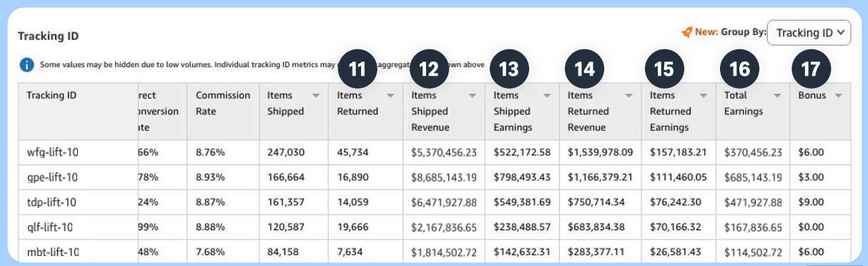The image size is (868, 266).
Task: Click the 84,158 items shipped cell
Action: 294,252
